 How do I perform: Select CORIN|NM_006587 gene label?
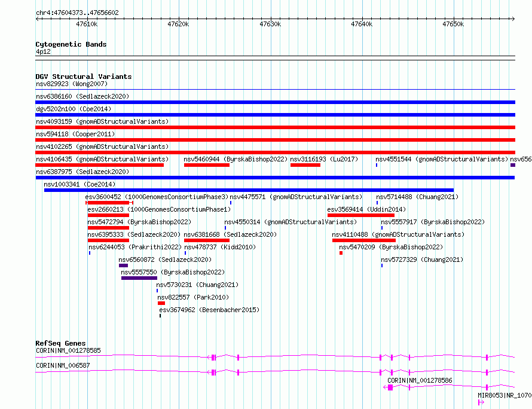coord(63,365)
